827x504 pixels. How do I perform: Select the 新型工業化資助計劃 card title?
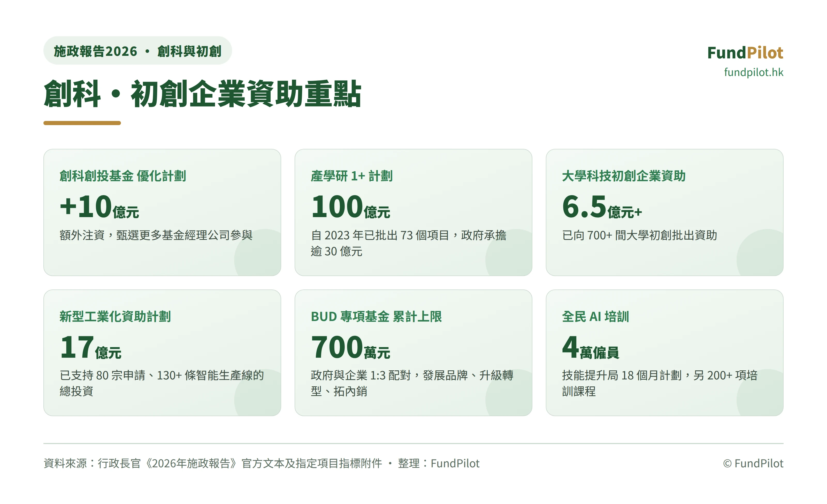click(x=115, y=316)
